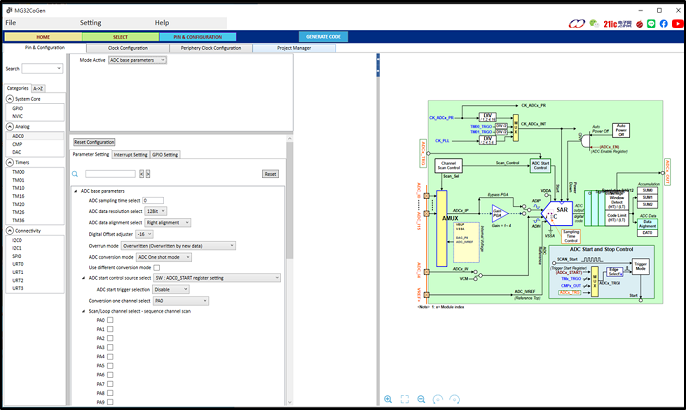This screenshot has height=410, width=686.
Task: Click the LINE messenger icon
Action: click(650, 23)
